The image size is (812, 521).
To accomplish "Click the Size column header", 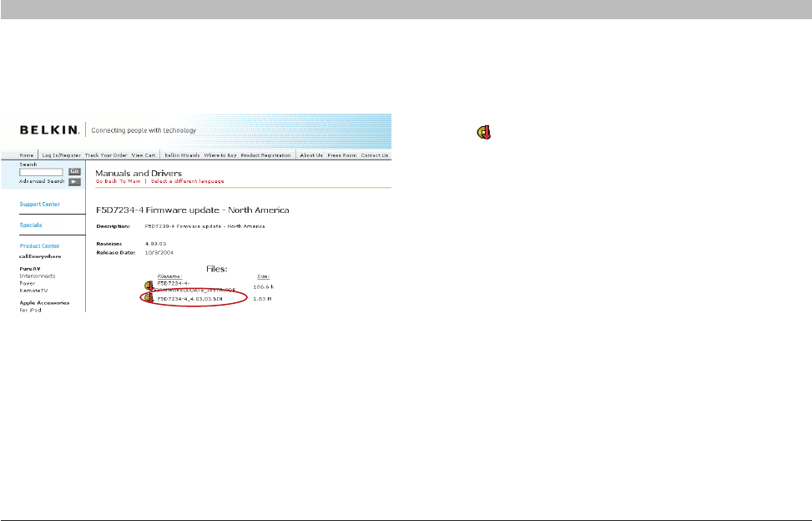I will (x=263, y=276).
